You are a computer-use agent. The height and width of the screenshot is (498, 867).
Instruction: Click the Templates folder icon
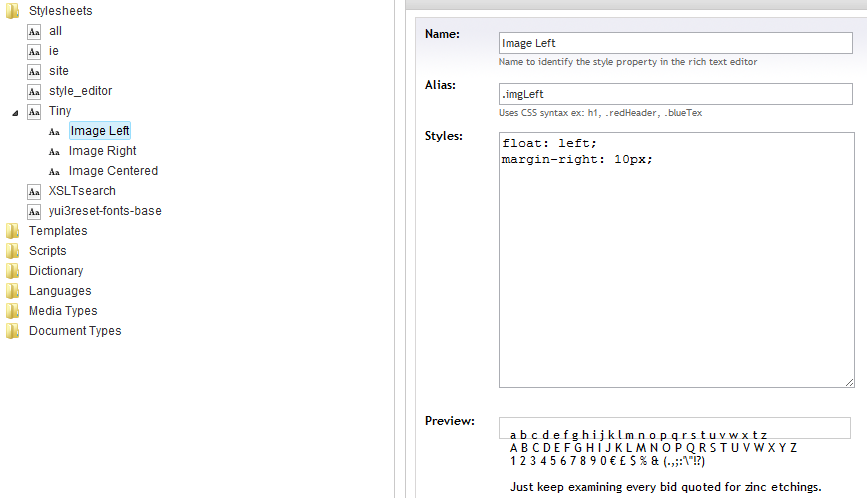(x=13, y=231)
